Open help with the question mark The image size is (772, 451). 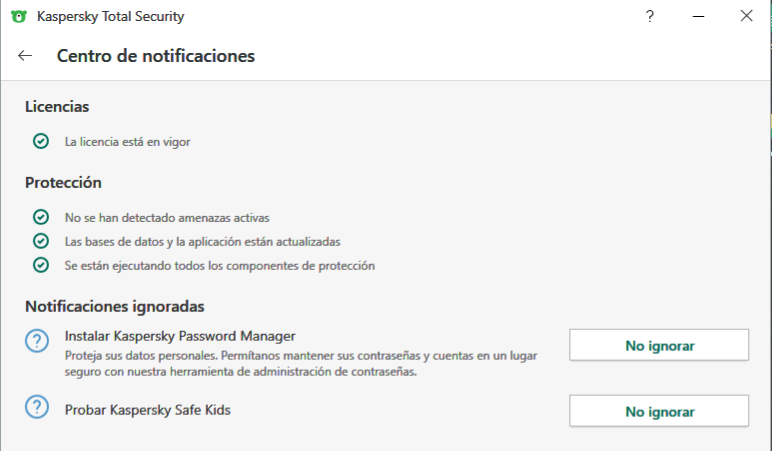(650, 16)
